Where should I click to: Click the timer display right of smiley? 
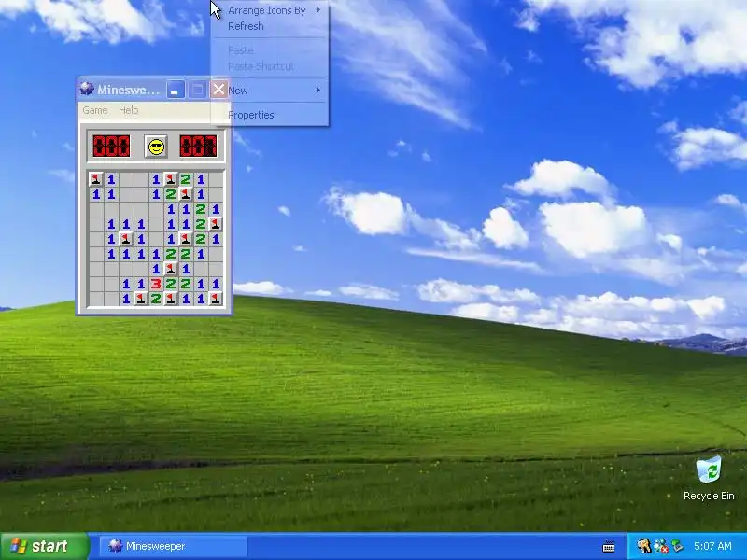coord(198,147)
